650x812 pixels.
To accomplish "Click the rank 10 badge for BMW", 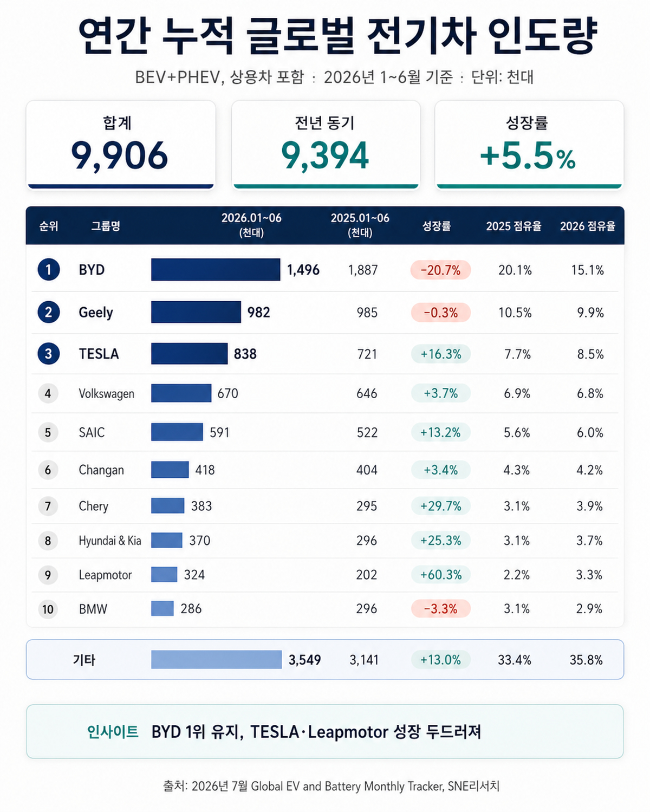I will (x=48, y=609).
